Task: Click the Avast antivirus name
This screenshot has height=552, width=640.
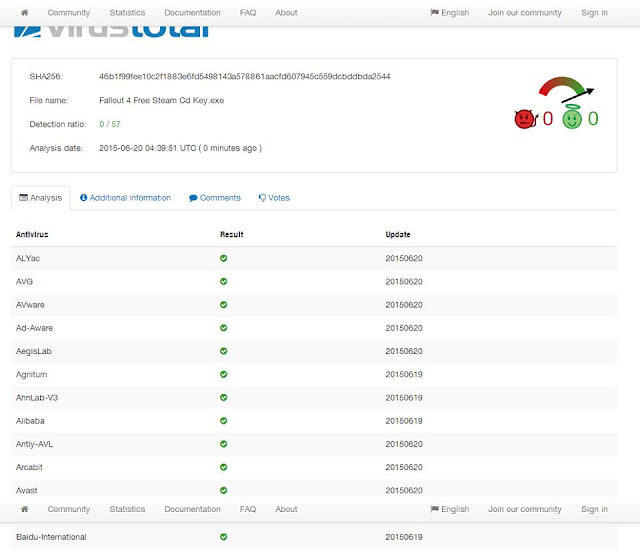Action: [27, 490]
